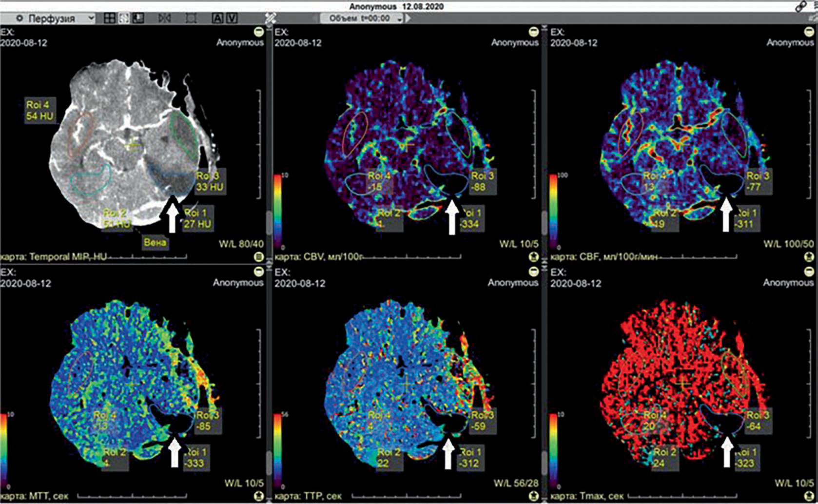
Task: Select Roi 1 27 HU label in MIP panel
Action: click(x=197, y=218)
